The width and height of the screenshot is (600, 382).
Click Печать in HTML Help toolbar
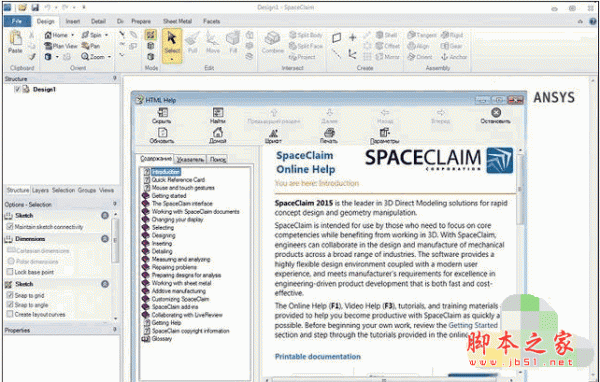(329, 135)
